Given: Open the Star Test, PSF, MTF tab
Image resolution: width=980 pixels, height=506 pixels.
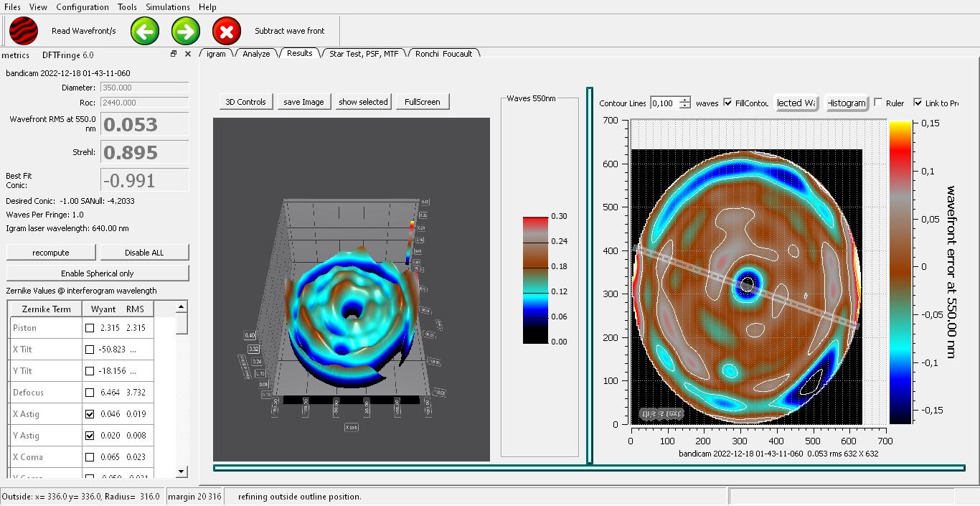Looking at the screenshot, I should (x=363, y=54).
